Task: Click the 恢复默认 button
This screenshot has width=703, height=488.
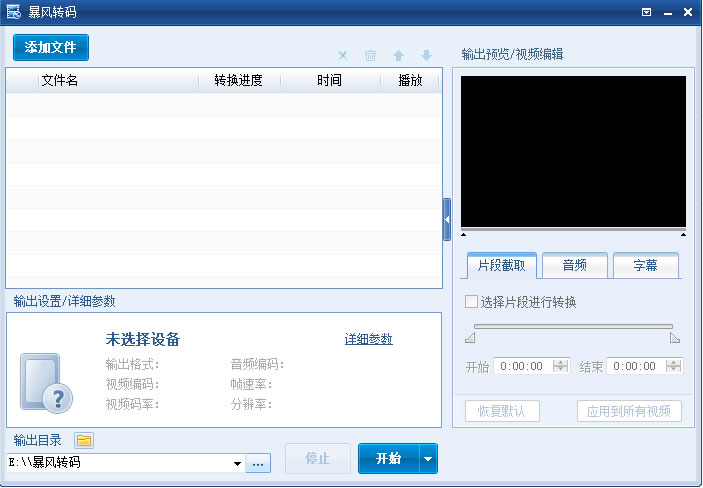Action: coord(502,411)
